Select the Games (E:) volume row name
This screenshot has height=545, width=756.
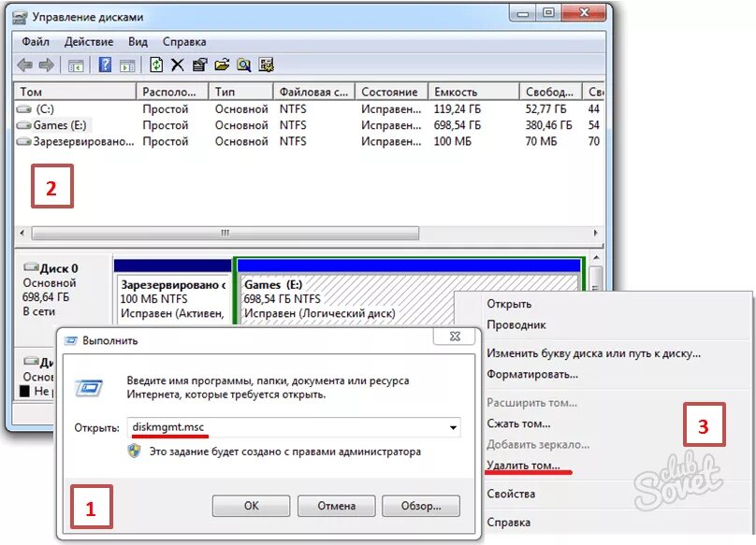59,125
